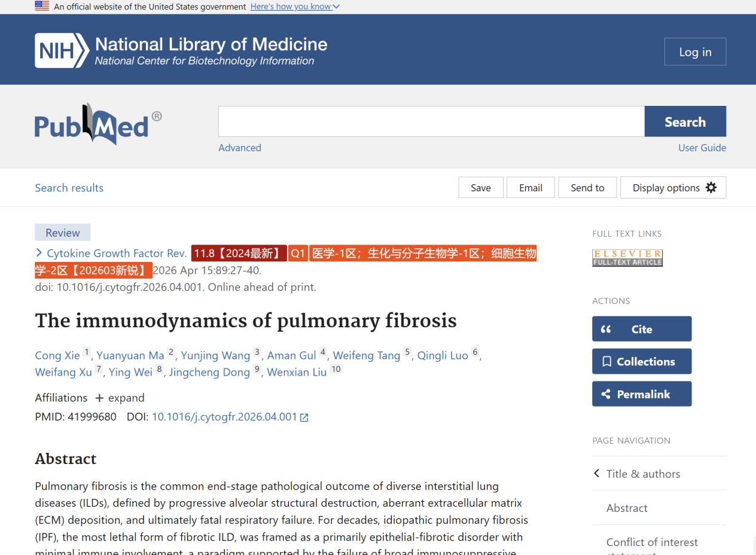Click the PubMed logo

click(x=98, y=124)
